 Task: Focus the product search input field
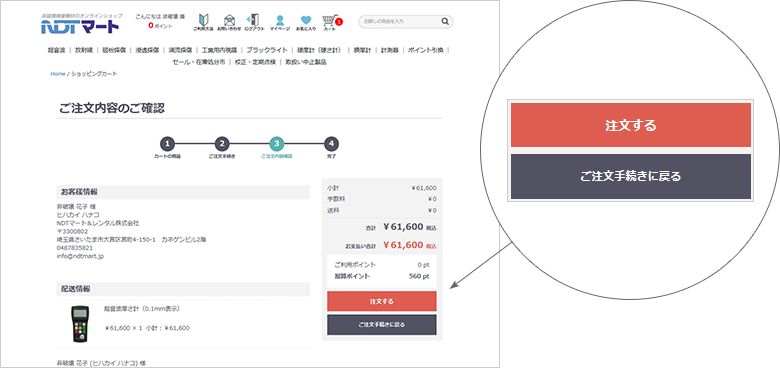tap(400, 21)
